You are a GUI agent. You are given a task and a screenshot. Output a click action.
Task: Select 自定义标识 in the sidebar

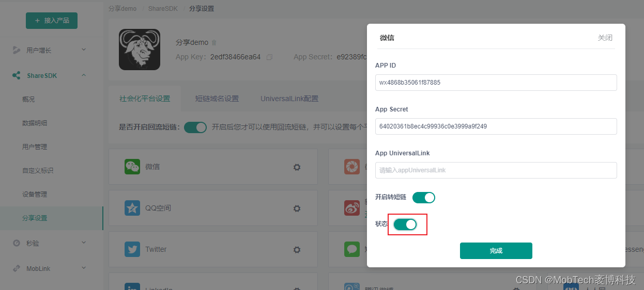pos(38,170)
